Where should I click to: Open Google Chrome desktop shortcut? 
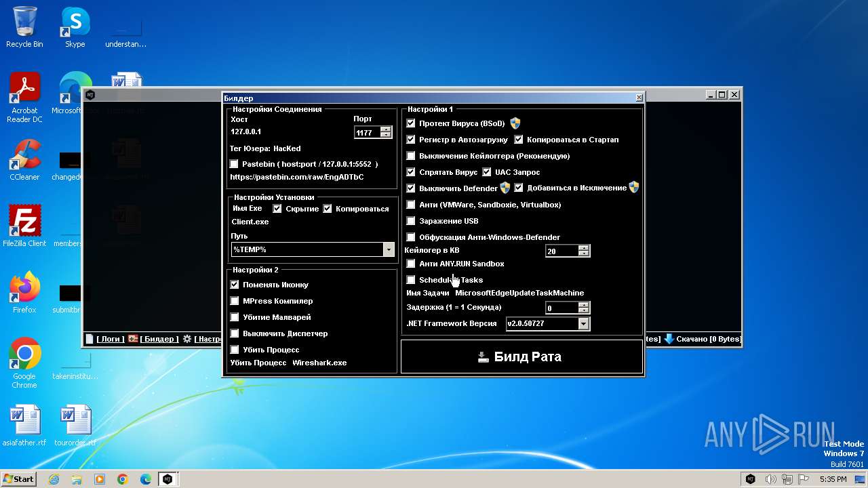coord(24,363)
